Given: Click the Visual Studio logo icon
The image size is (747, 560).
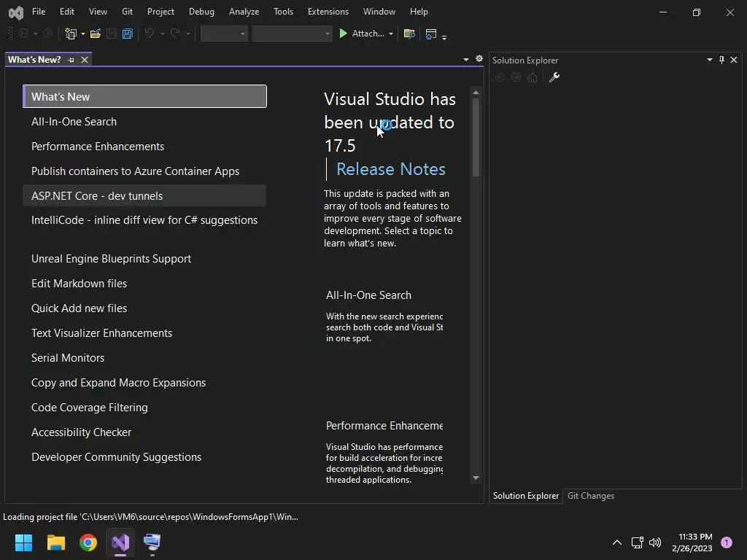Looking at the screenshot, I should 16,12.
